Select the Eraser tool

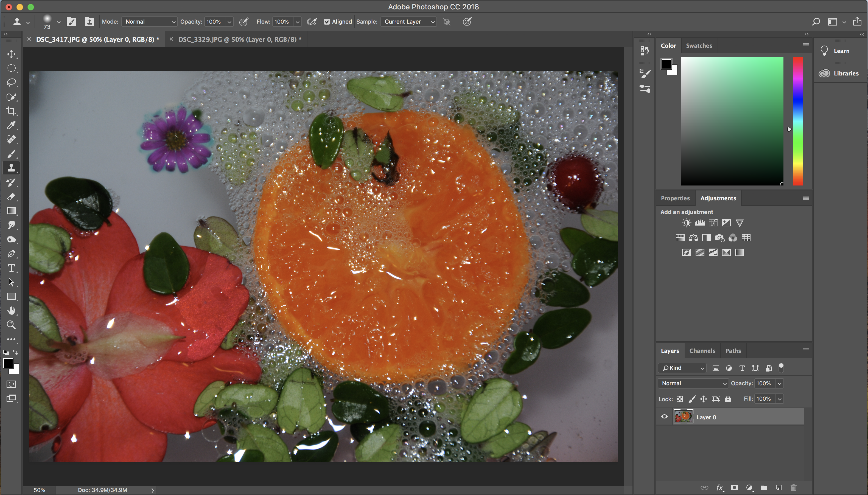pyautogui.click(x=11, y=197)
